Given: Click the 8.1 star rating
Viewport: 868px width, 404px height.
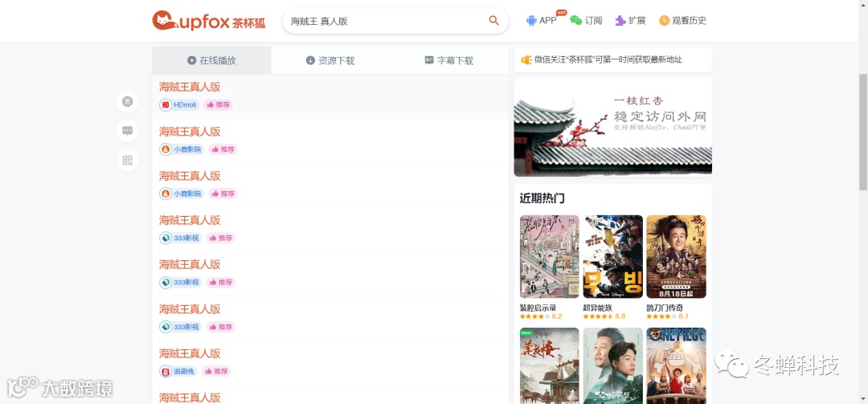Looking at the screenshot, I should [668, 316].
